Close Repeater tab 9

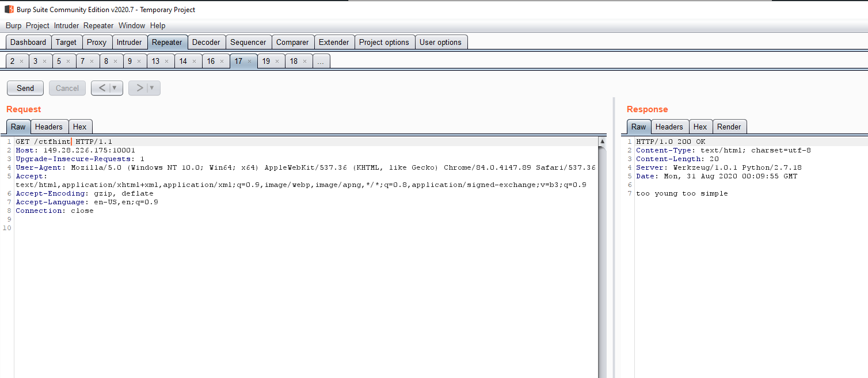[x=139, y=62]
